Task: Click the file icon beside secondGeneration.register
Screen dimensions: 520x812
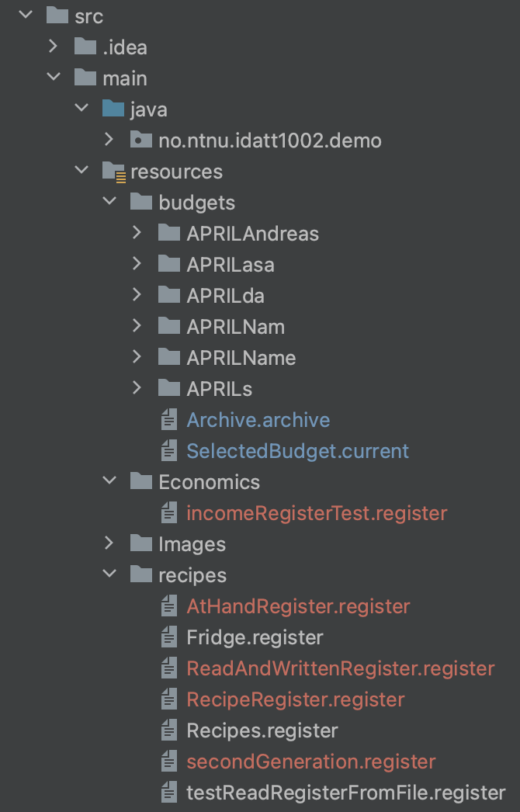Action: click(x=169, y=762)
